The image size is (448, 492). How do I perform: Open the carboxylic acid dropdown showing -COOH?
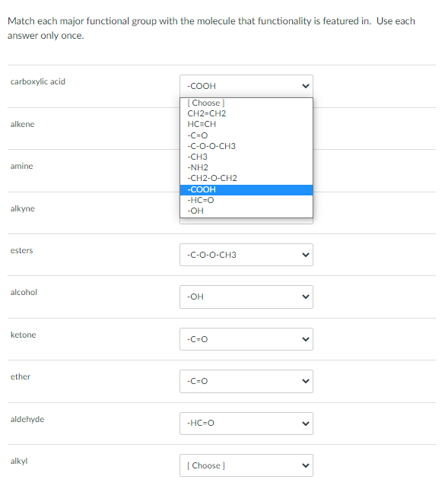[246, 86]
